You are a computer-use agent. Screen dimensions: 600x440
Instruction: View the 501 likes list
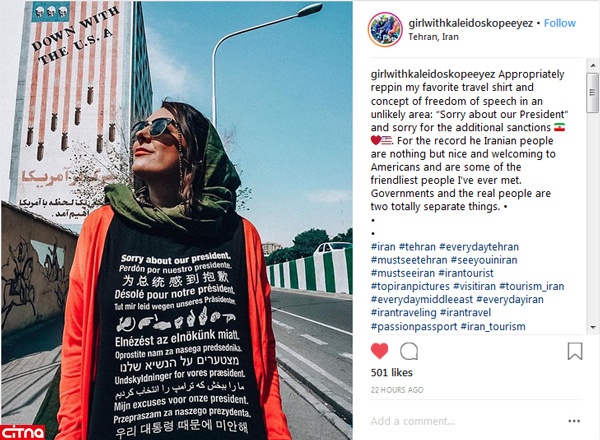391,373
